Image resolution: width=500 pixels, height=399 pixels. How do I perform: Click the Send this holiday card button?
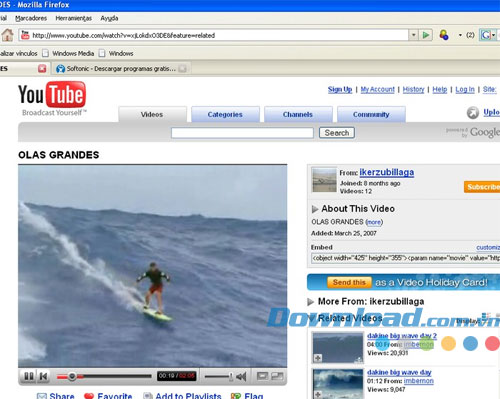click(349, 282)
